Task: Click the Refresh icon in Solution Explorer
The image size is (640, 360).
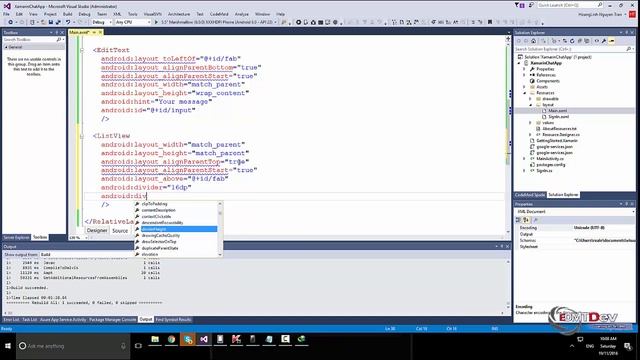Action: click(x=572, y=41)
